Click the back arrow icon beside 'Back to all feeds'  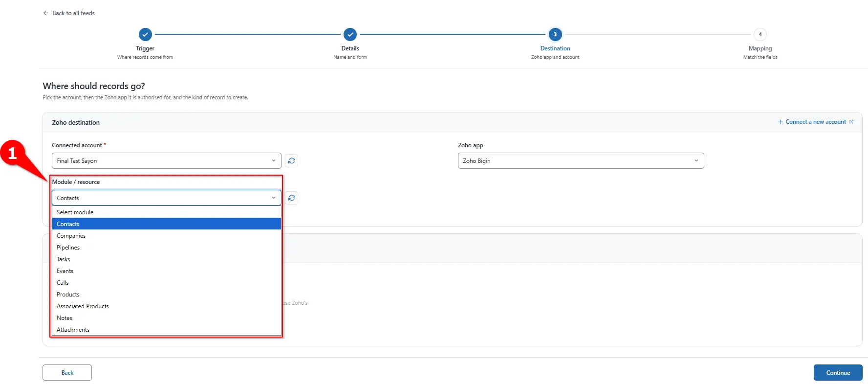coord(45,13)
